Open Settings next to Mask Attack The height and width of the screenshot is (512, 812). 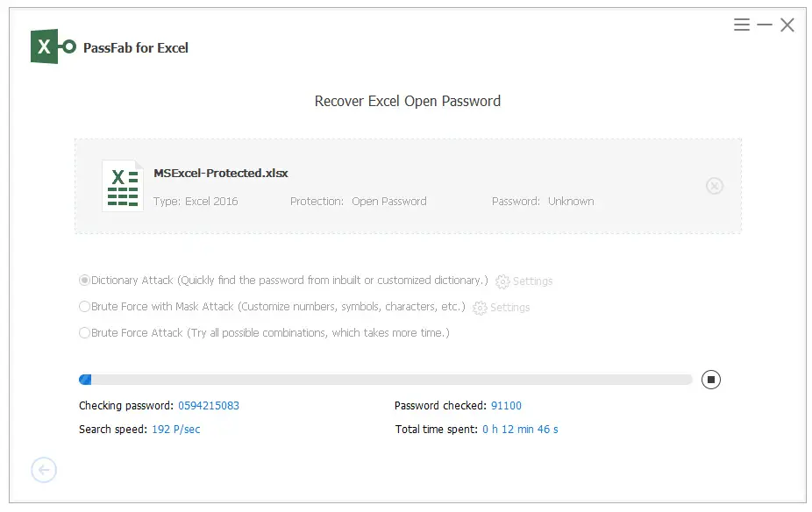[509, 308]
